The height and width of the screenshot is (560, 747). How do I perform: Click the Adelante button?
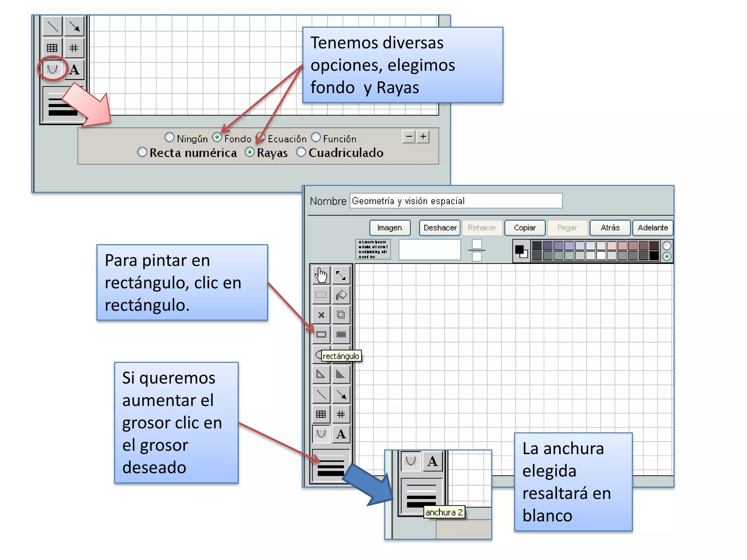[x=653, y=228]
